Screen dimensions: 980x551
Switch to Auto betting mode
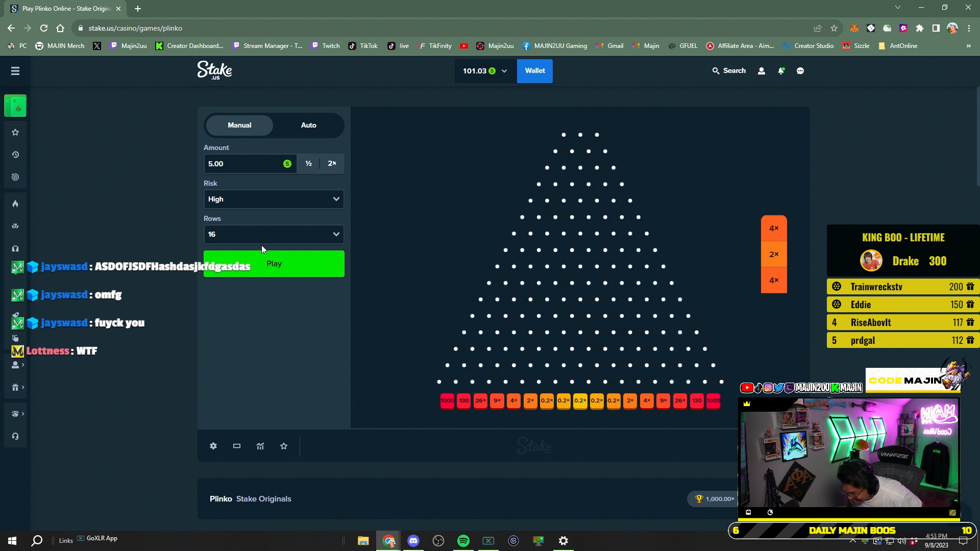click(x=309, y=126)
